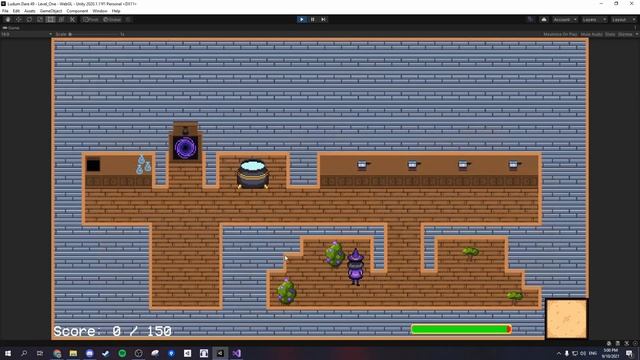Viewport: 640px width, 360px height.
Task: Select the Transform tool
Action: [x=61, y=20]
